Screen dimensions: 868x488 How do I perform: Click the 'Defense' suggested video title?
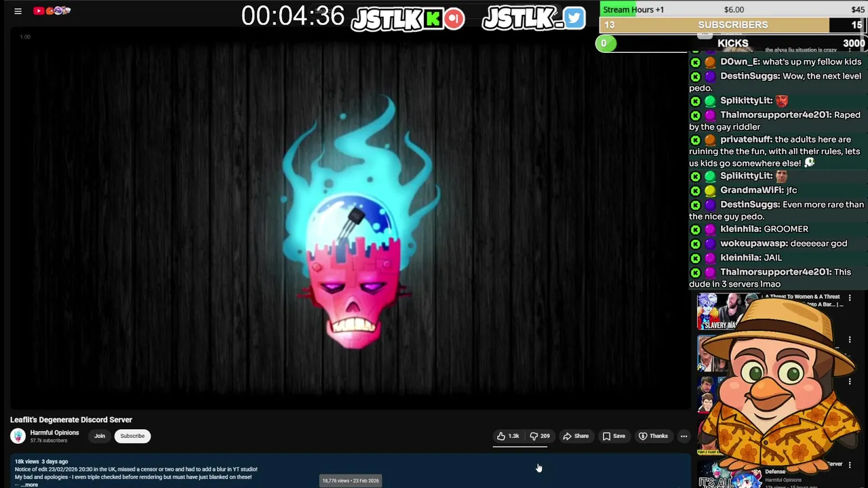[x=775, y=472]
